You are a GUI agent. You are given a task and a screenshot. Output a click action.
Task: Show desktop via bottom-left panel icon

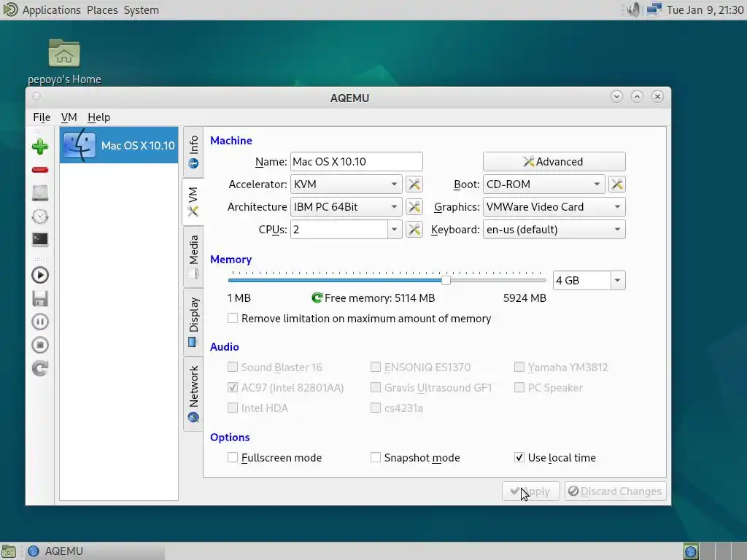(x=9, y=551)
